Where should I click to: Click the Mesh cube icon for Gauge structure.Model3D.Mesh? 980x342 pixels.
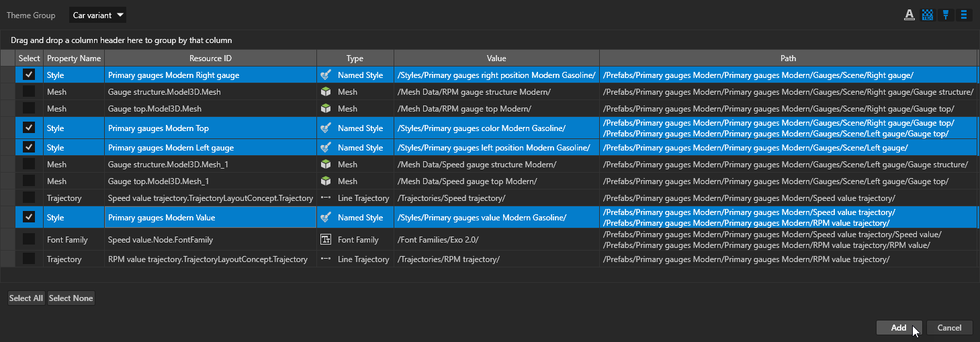pos(326,92)
